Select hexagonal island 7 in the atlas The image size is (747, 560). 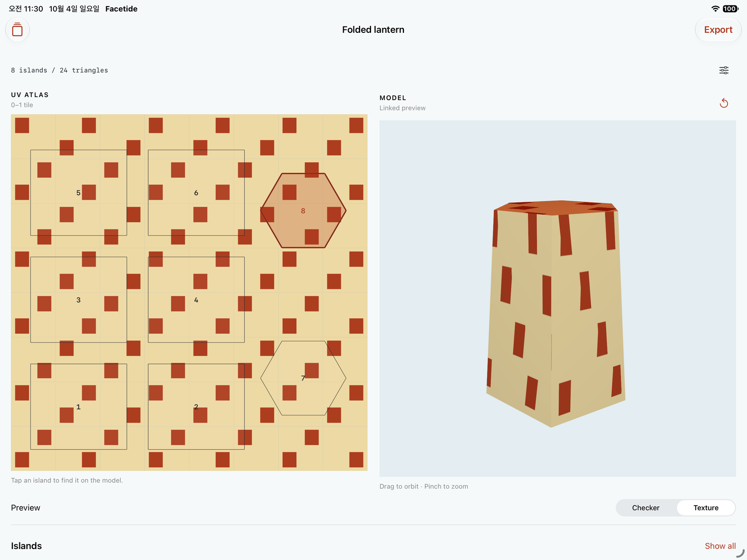tap(303, 378)
